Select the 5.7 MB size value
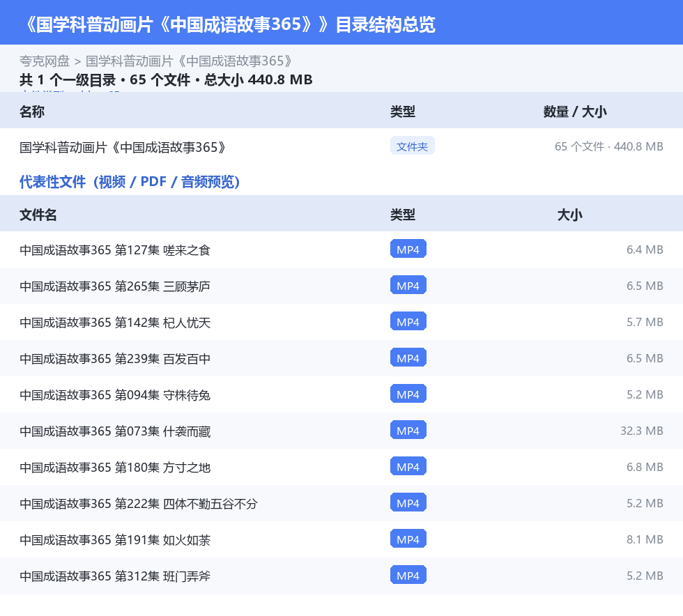This screenshot has width=683, height=616. pyautogui.click(x=645, y=322)
